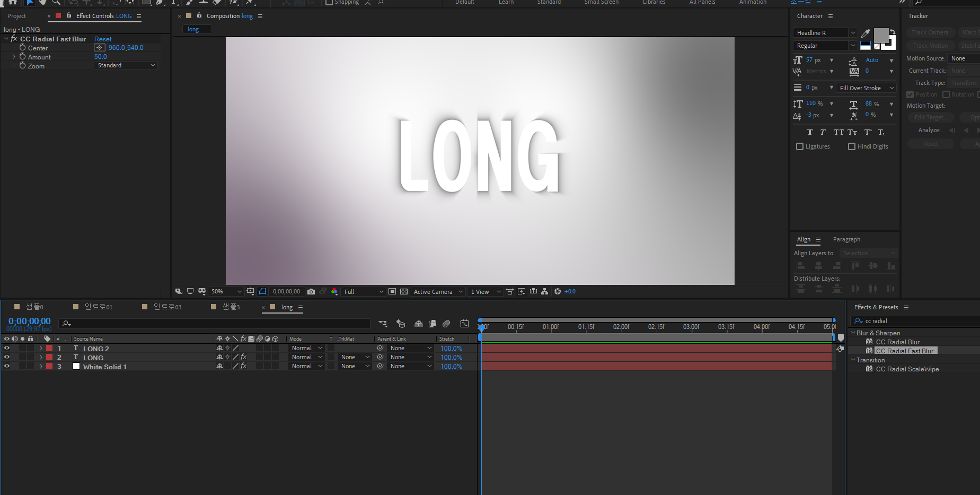The height and width of the screenshot is (495, 980).
Task: Apply Faux Bold text style
Action: 809,132
